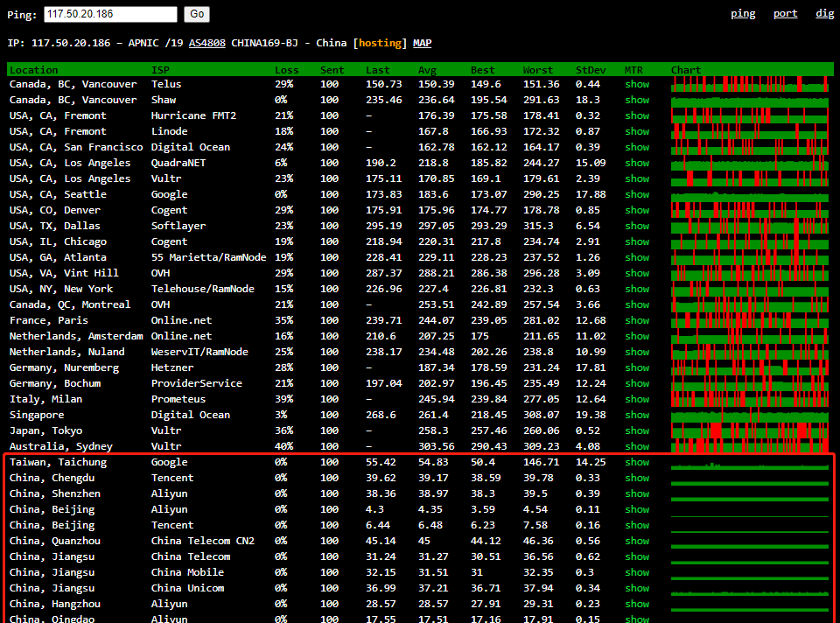840x623 pixels.
Task: Open the AS4808 link
Action: [x=206, y=43]
